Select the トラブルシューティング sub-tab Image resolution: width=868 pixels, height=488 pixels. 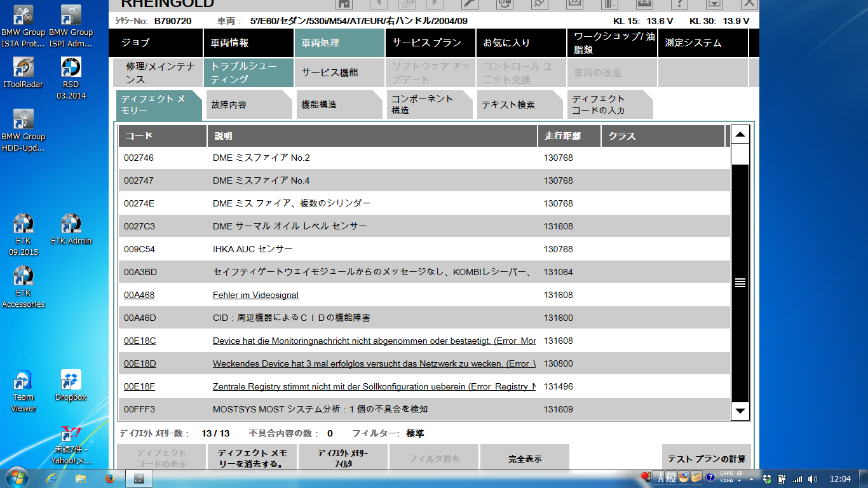[249, 72]
